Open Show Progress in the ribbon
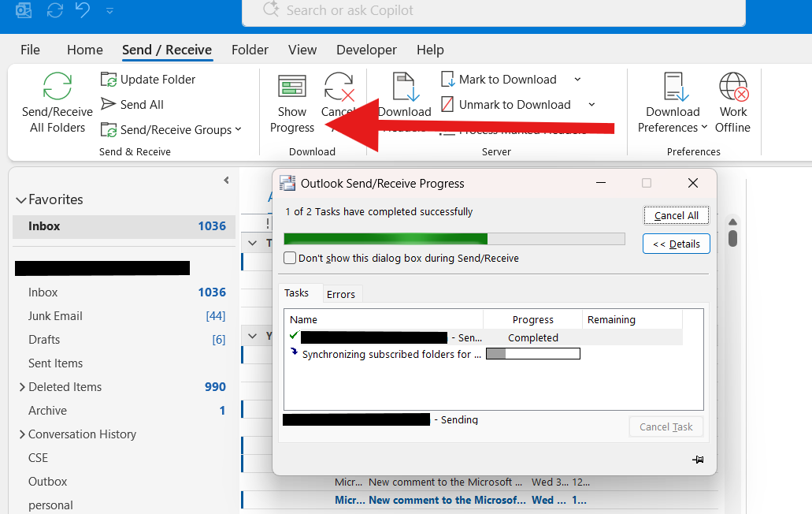812x514 pixels. point(292,103)
